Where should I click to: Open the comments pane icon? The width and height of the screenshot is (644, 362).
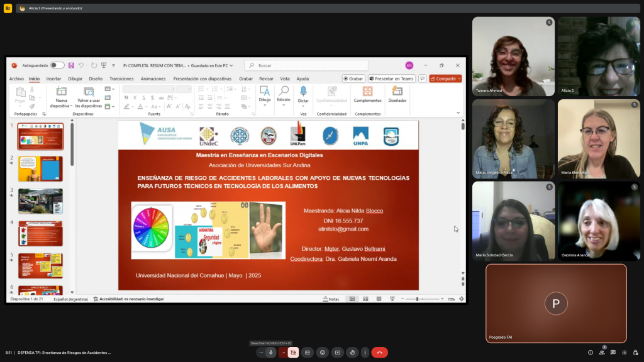[x=422, y=79]
